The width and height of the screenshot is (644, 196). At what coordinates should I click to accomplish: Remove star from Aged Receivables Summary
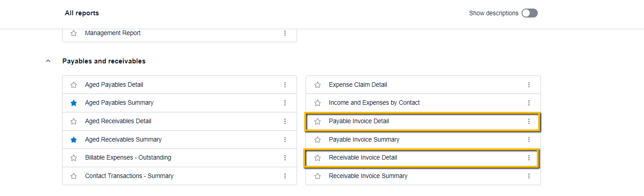tap(74, 140)
